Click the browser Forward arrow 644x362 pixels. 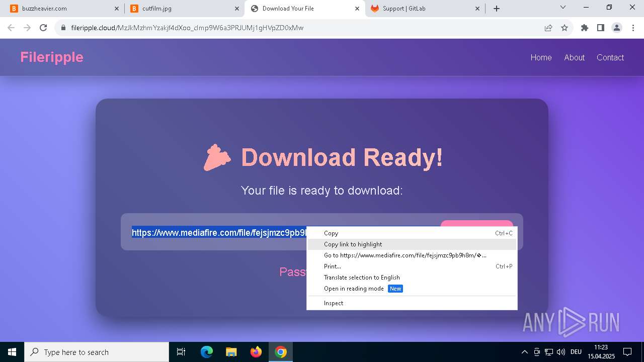pyautogui.click(x=27, y=28)
